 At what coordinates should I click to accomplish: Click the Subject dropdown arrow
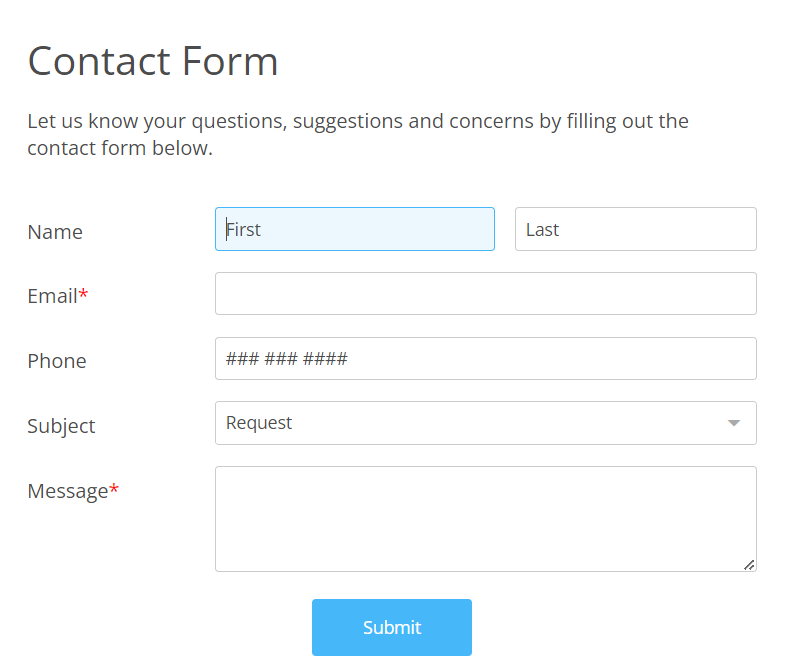pyautogui.click(x=734, y=423)
